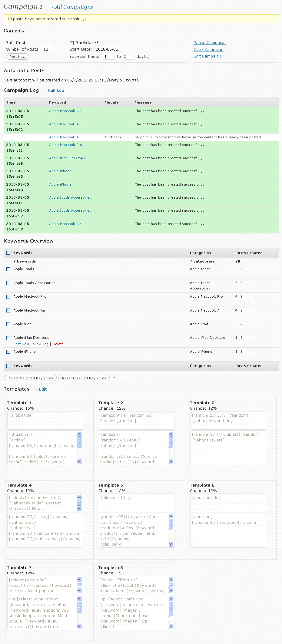This screenshot has height=644, width=282.
Task: Open the Templates Edit link
Action: point(43,389)
